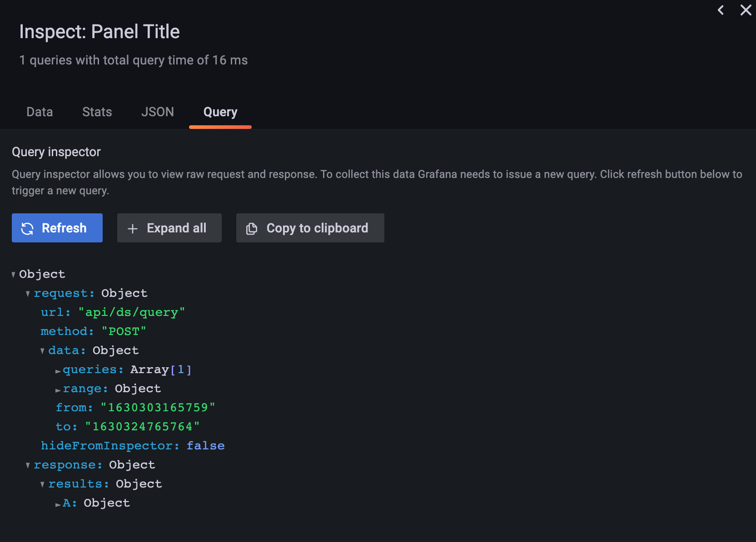Click the refresh icon inside the Refresh button

pos(28,228)
